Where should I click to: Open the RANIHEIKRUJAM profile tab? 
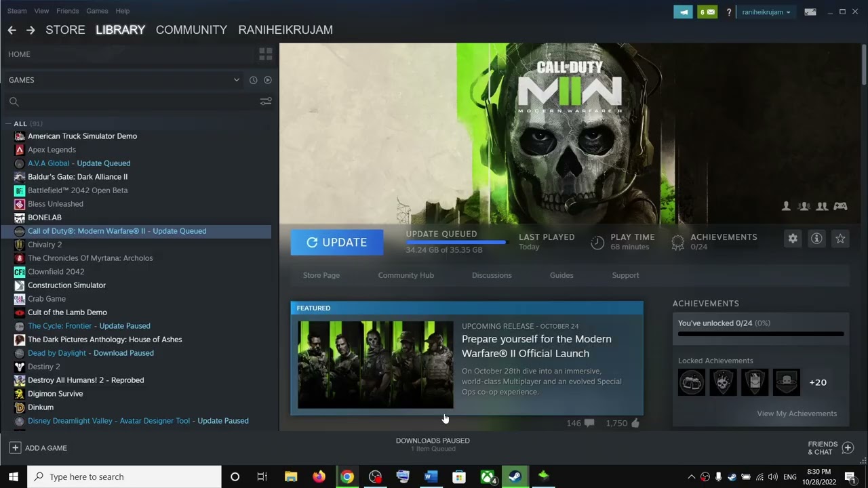(x=285, y=30)
